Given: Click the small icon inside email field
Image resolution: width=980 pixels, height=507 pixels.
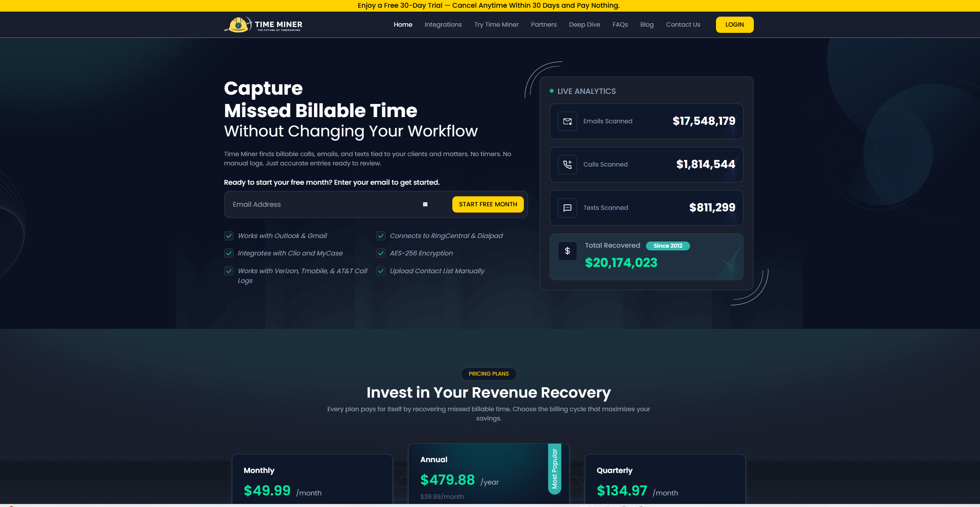Looking at the screenshot, I should (x=425, y=204).
